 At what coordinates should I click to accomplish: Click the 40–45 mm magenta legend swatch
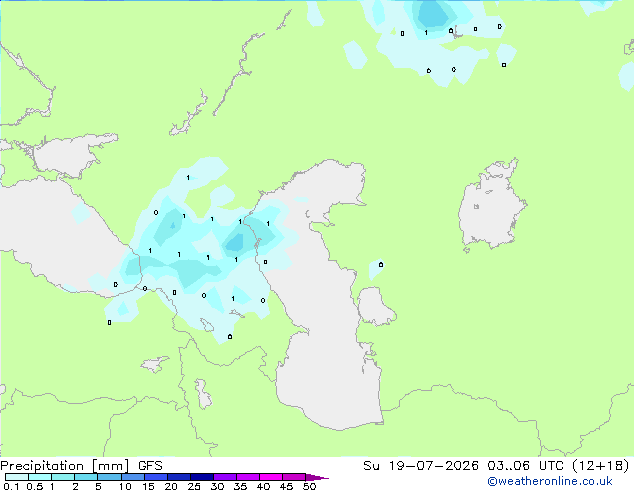point(271,477)
